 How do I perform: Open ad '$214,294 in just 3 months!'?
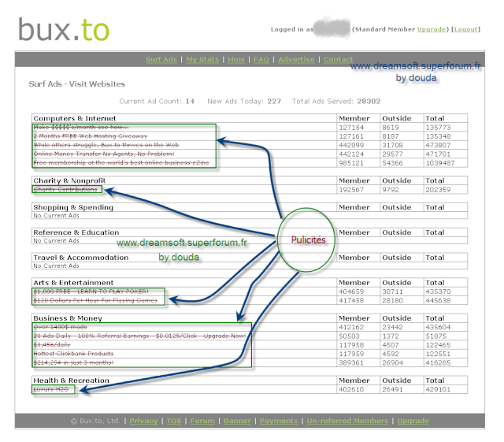coord(73,362)
